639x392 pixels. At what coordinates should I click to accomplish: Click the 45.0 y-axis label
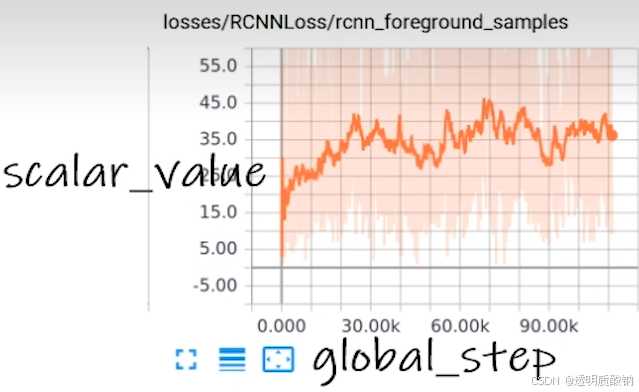[x=218, y=102]
